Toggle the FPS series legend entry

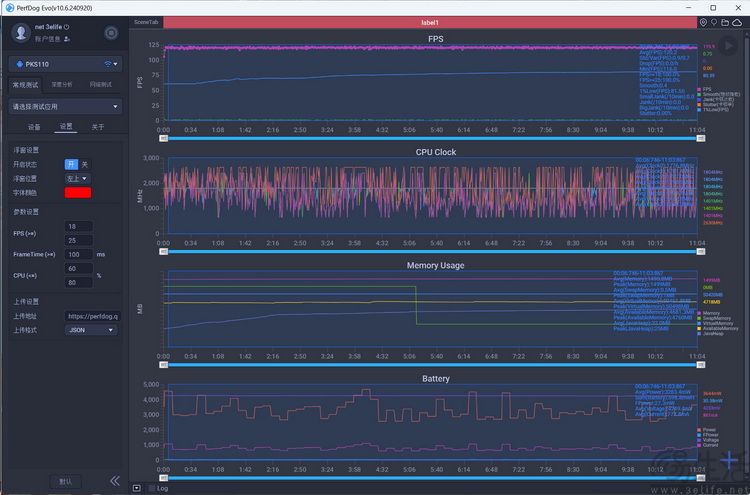click(704, 89)
